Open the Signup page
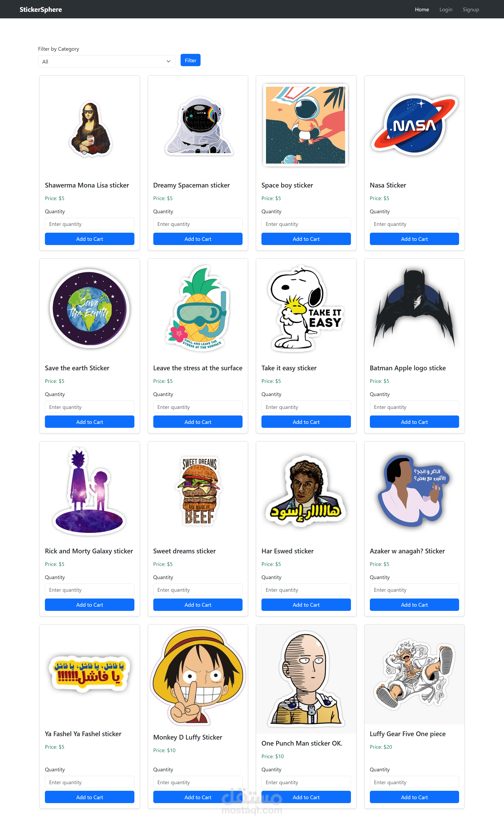Viewport: 504px width, 832px height. (x=471, y=9)
